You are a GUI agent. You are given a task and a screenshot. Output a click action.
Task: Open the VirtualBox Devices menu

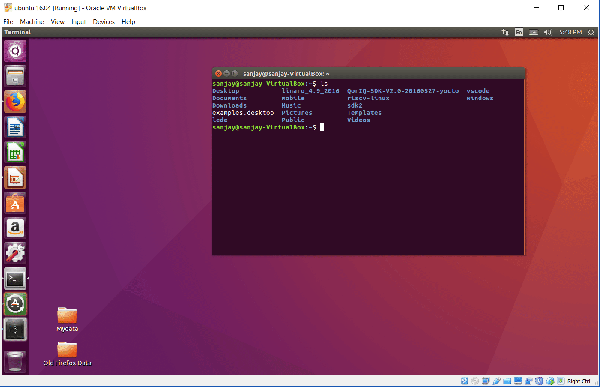103,21
